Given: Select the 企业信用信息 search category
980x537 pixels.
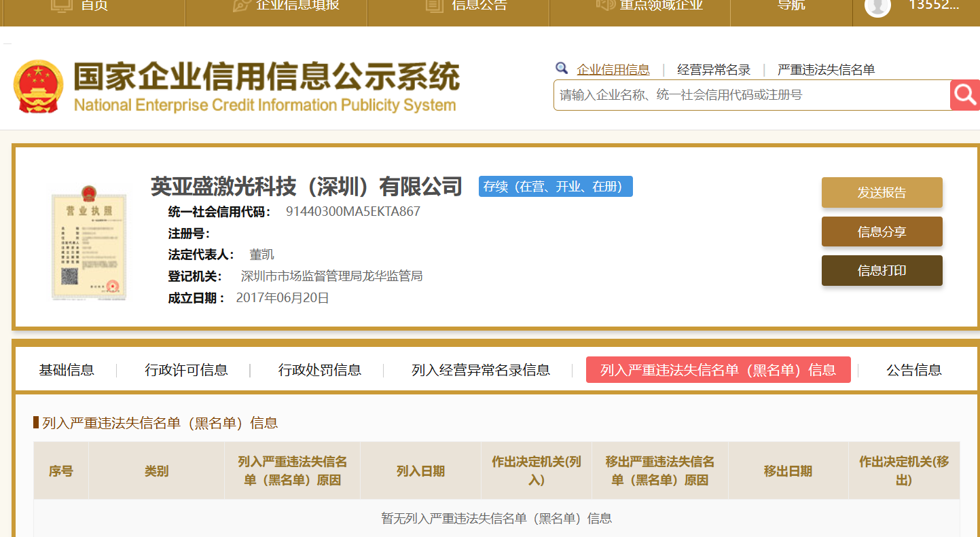Looking at the screenshot, I should (613, 69).
